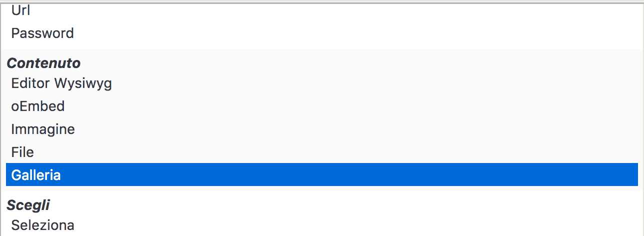Switch selection from Galleria to File

tap(322, 152)
